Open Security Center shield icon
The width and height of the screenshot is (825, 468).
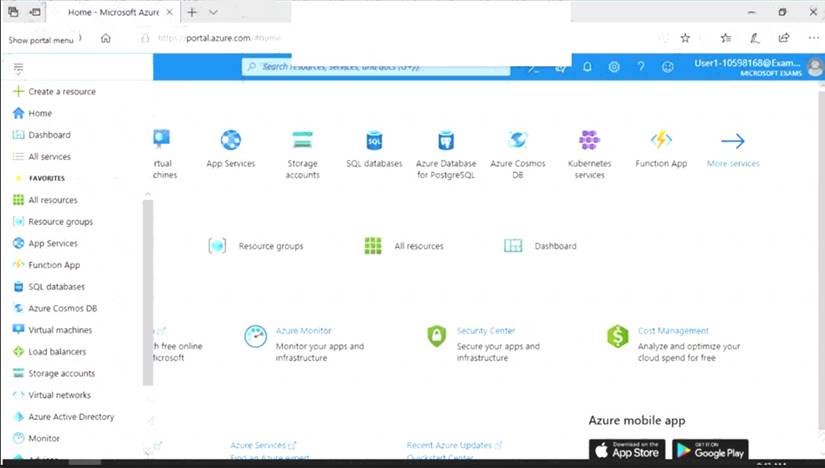[437, 336]
